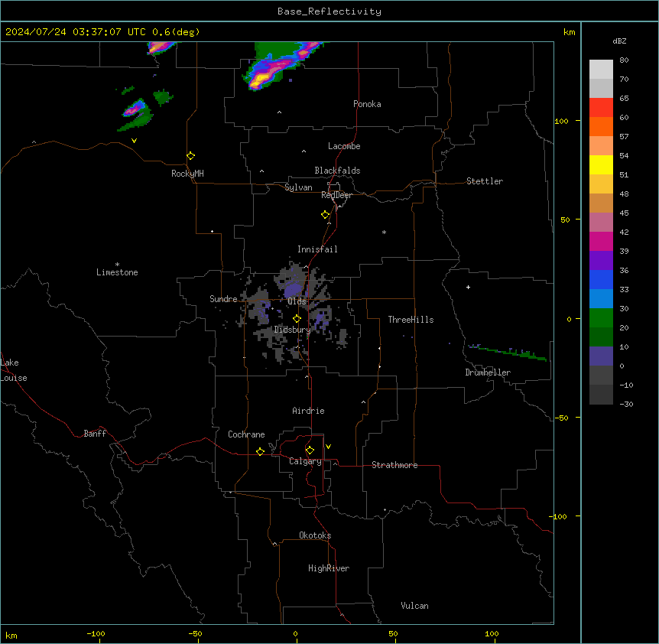This screenshot has height=644, width=659.
Task: Click the Calgary city label
Action: pos(305,461)
